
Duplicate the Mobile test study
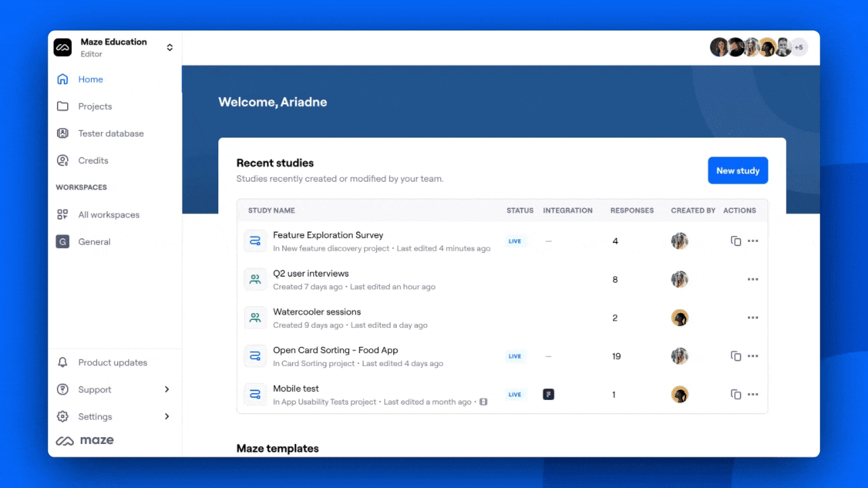tap(736, 394)
